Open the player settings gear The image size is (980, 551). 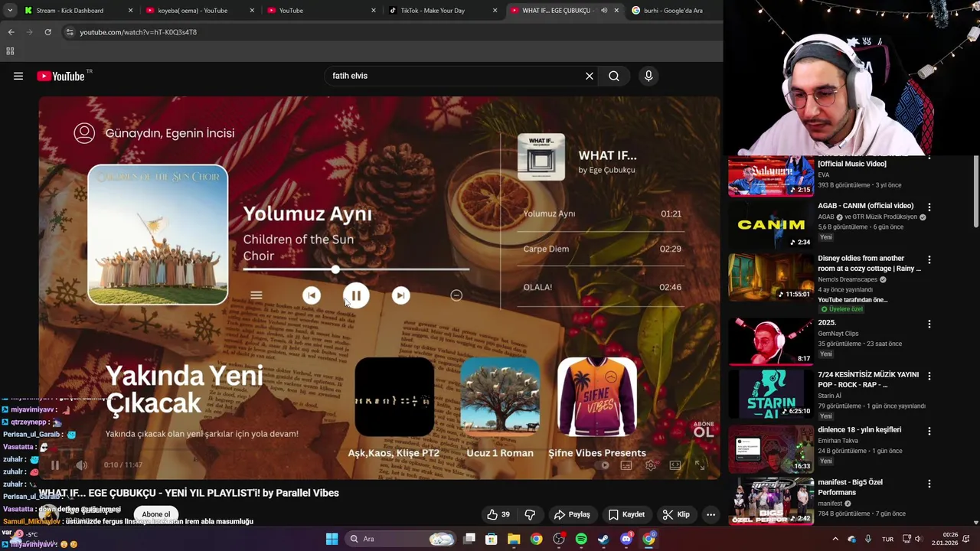pos(651,465)
